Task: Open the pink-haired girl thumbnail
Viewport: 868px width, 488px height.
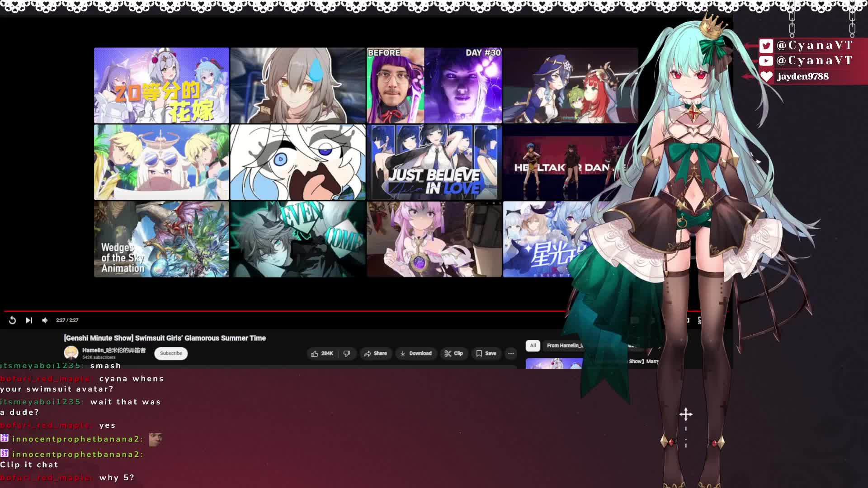Action: click(434, 239)
